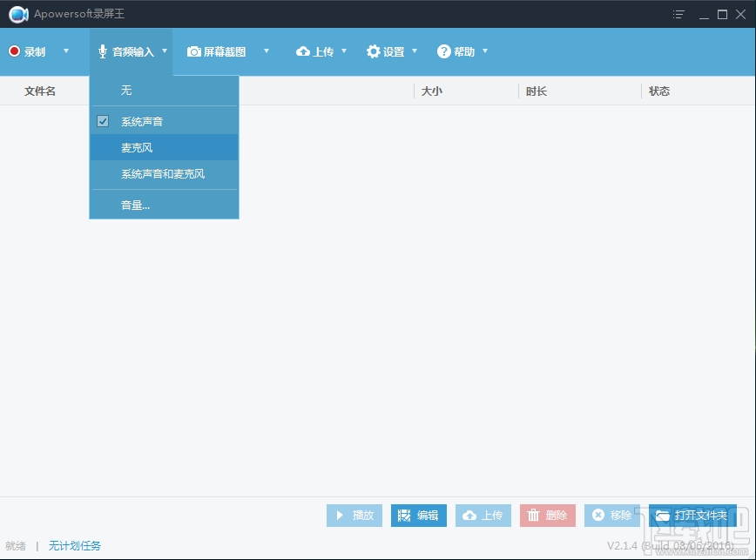Enable 系统声音和麦克风 recording mode

[161, 174]
